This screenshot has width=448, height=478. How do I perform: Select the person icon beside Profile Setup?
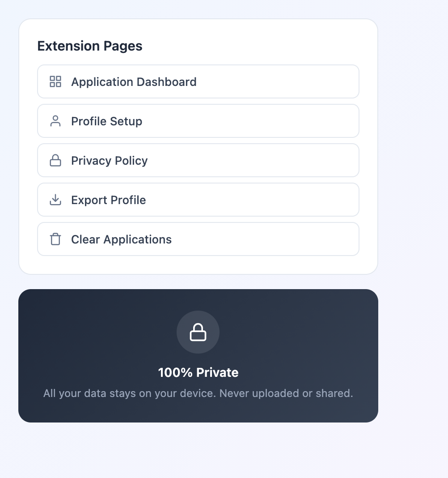pos(55,121)
